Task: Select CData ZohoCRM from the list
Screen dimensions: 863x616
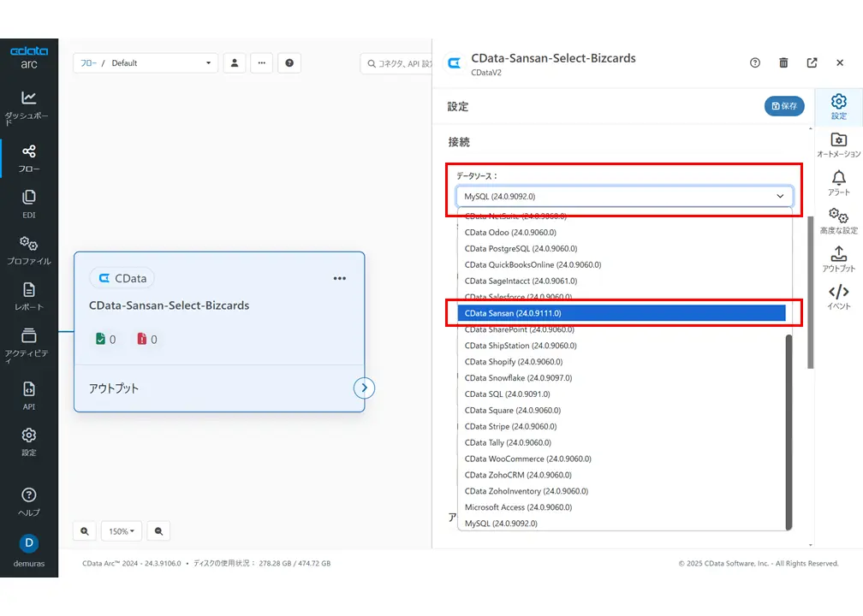Action: point(622,475)
